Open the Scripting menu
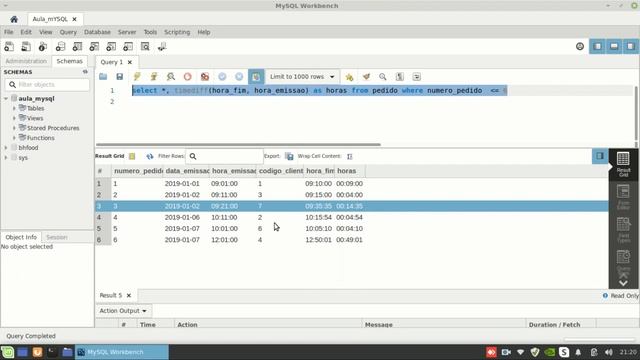640x360 pixels. point(177,32)
